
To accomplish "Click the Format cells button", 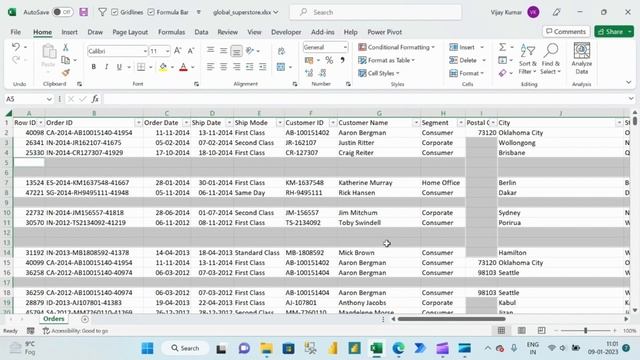I will 467,73.
